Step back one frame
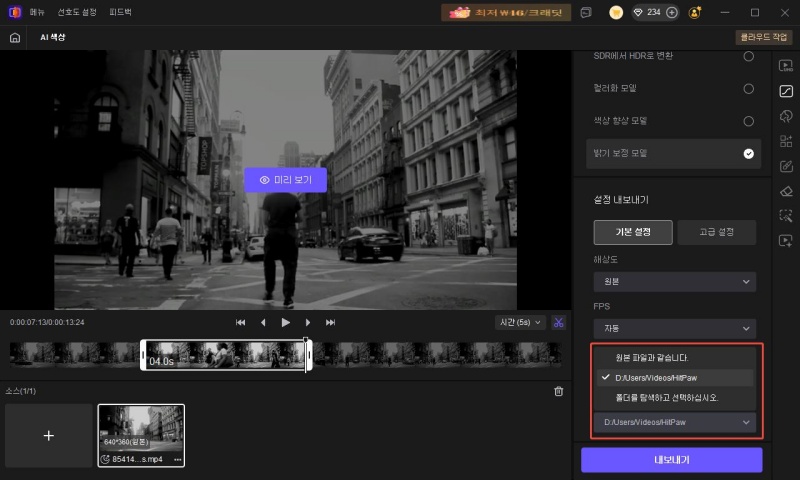The width and height of the screenshot is (800, 480). pos(263,322)
